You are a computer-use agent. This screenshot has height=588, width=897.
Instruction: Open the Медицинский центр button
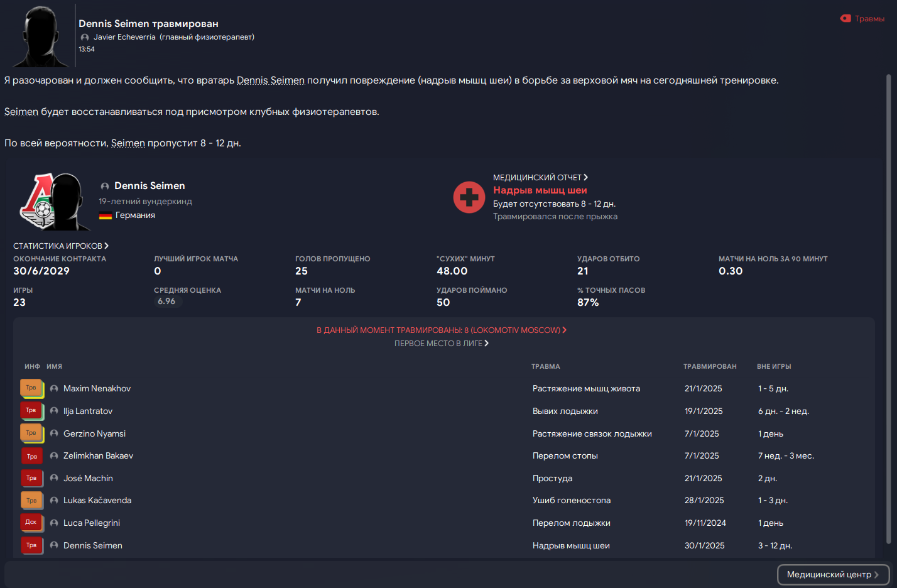[x=833, y=575]
